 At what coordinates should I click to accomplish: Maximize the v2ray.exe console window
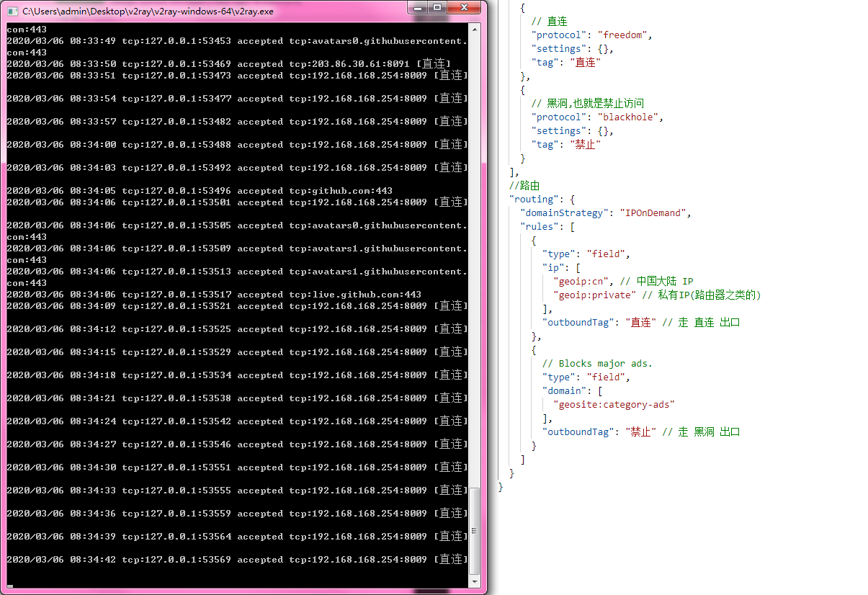point(438,7)
